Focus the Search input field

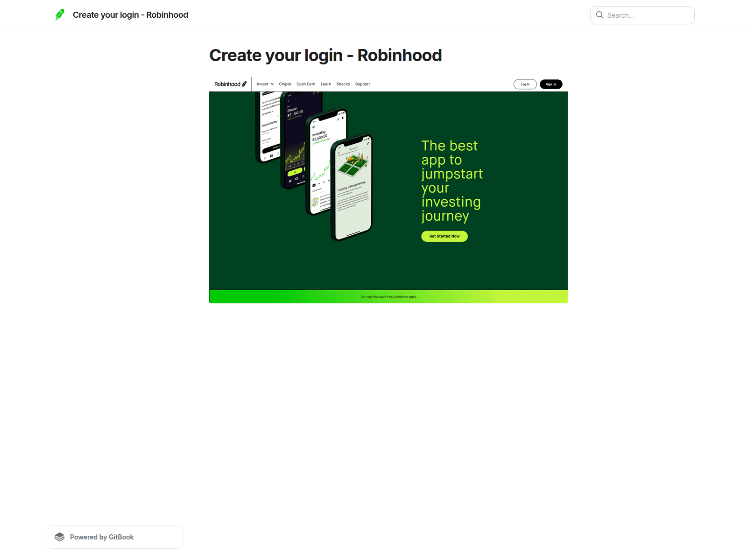click(642, 15)
